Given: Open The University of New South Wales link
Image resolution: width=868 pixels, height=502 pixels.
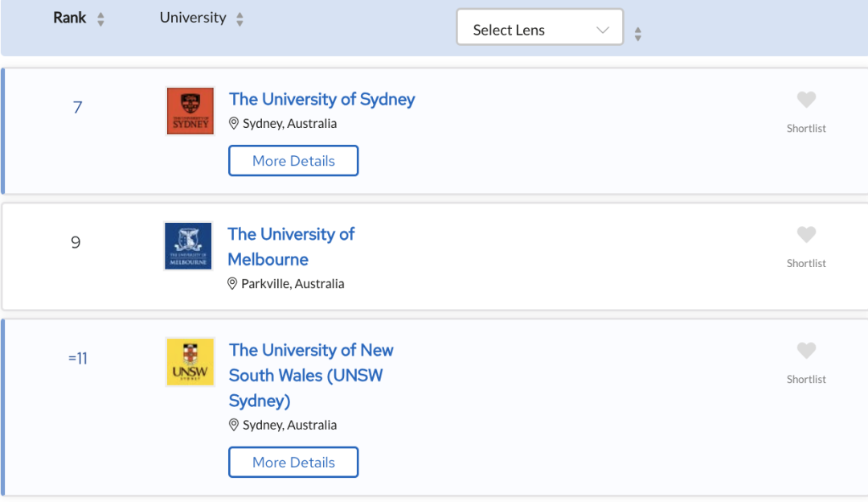Looking at the screenshot, I should (311, 375).
